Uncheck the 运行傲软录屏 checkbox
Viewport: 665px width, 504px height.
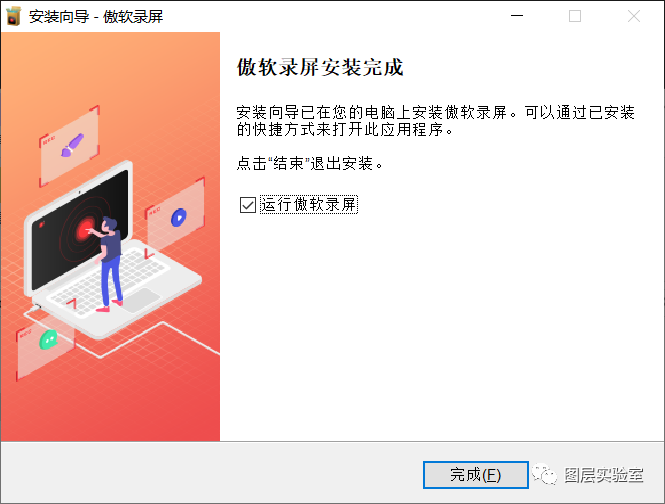click(248, 205)
